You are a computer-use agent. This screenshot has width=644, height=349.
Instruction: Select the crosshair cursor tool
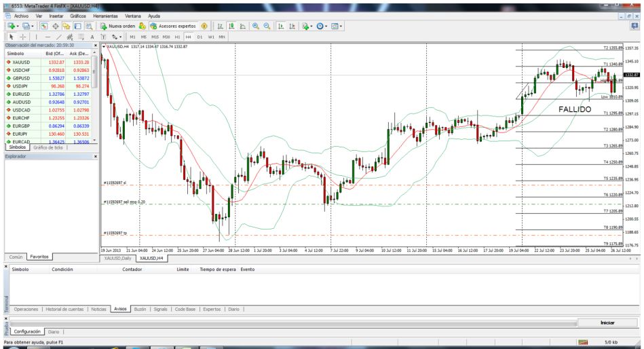[x=22, y=36]
